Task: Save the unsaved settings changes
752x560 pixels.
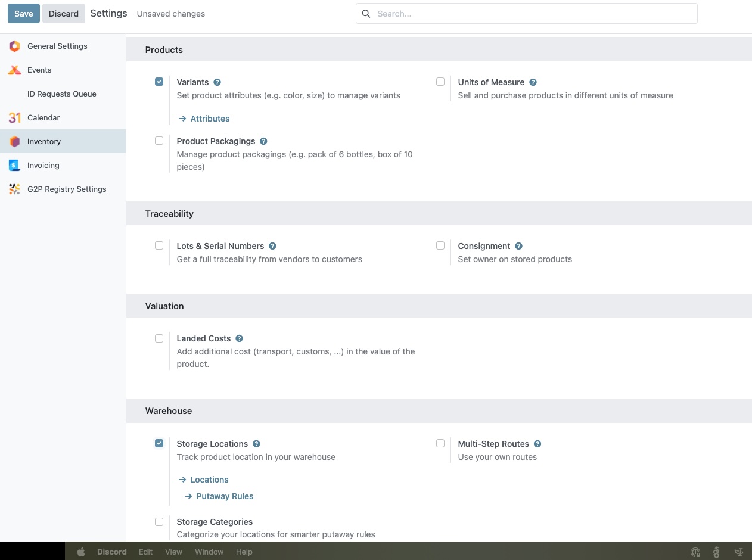Action: click(x=23, y=13)
